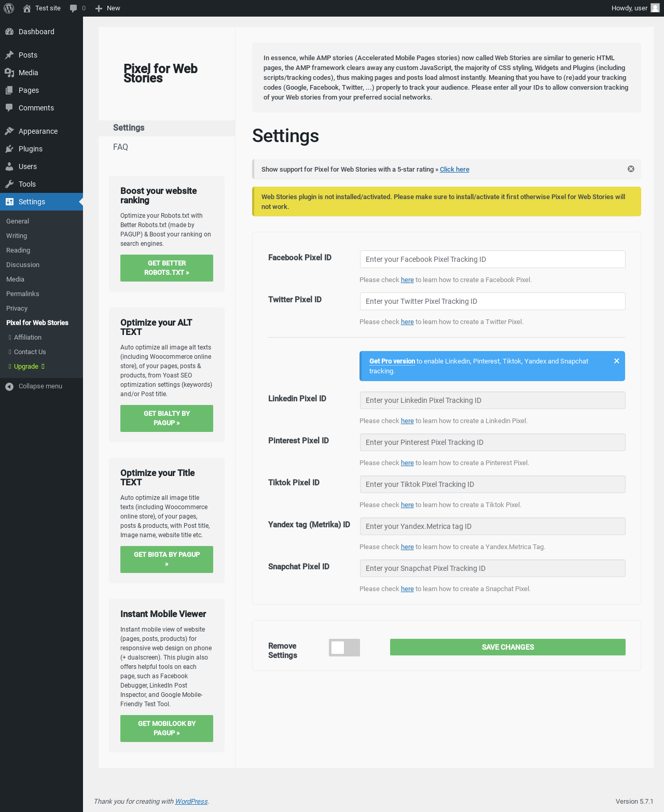Click the Users person icon
The height and width of the screenshot is (812, 664).
tap(9, 166)
